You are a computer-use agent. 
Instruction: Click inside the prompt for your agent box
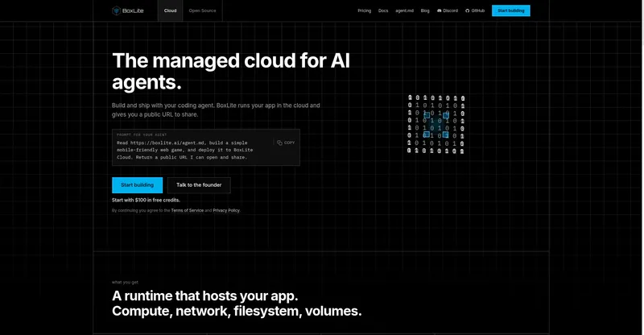[206, 147]
